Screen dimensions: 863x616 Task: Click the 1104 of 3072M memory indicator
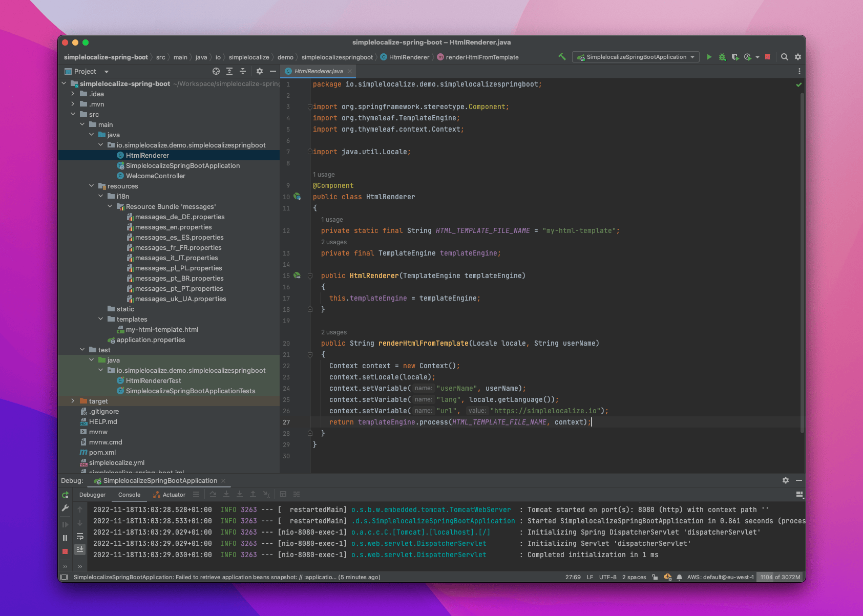[780, 577]
